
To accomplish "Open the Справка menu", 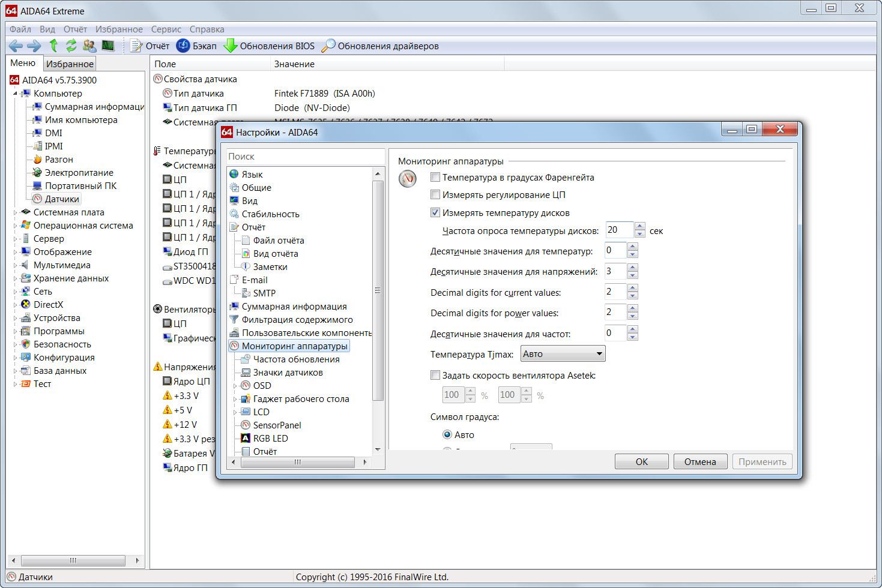I will click(x=207, y=29).
